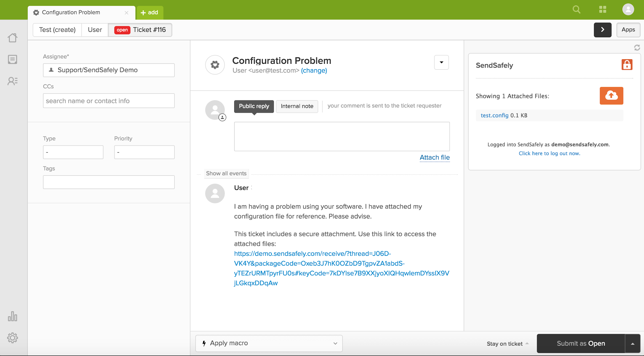The image size is (644, 356).
Task: Open Admin settings gear icon
Action: 12,338
